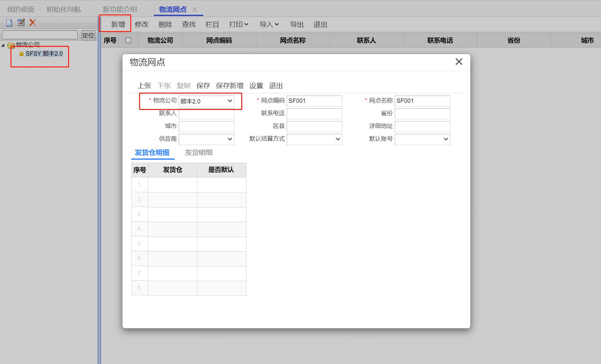This screenshot has width=601, height=364.
Task: Open the 默认账号 dropdown
Action: 423,139
